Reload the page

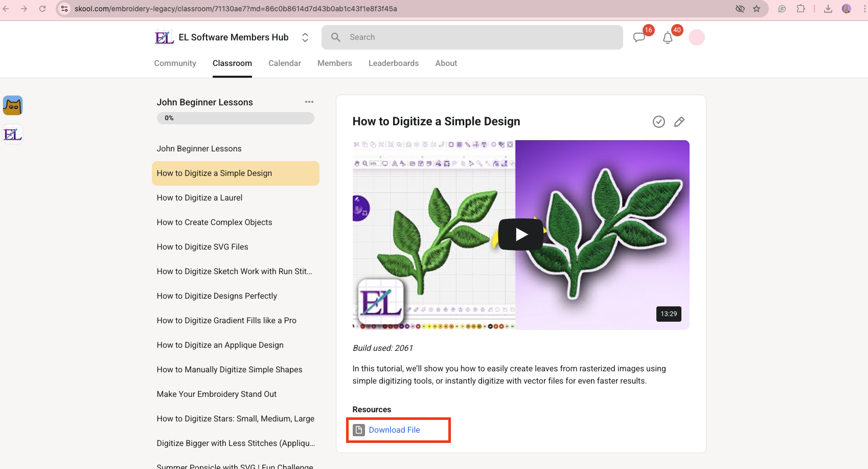pos(42,9)
